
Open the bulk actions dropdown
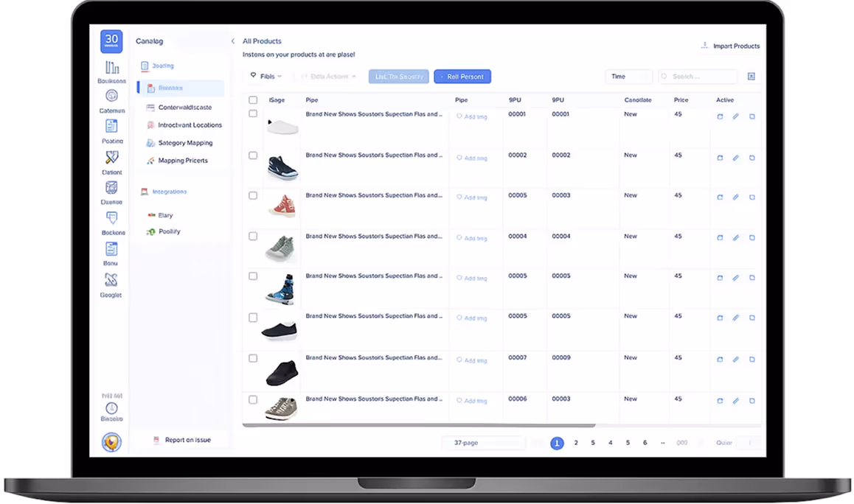pos(328,76)
